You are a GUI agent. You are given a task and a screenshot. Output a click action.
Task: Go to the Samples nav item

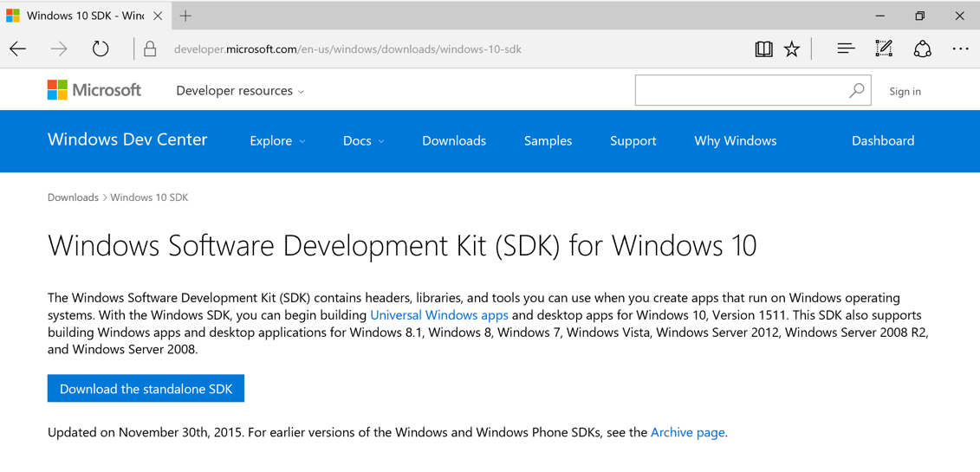tap(548, 141)
